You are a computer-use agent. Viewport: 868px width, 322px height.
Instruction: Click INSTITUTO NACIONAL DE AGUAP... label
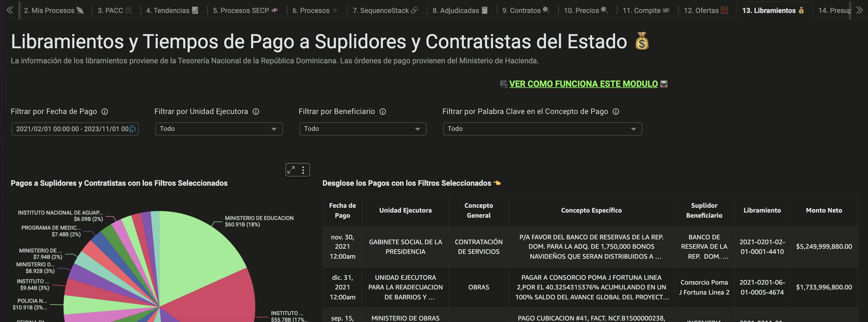60,216
